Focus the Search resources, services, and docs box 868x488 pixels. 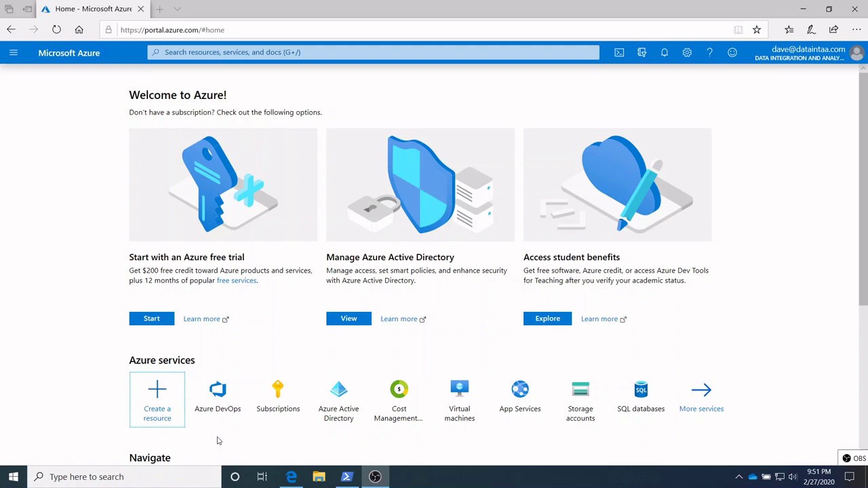(x=374, y=52)
